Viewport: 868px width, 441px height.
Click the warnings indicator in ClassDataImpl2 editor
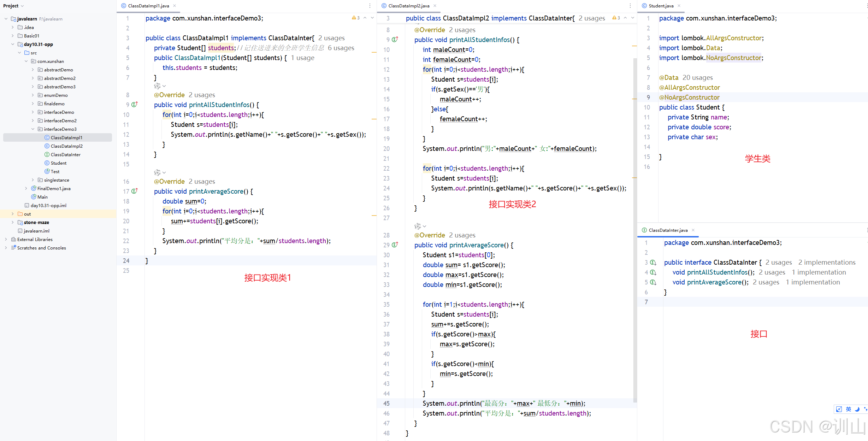coord(616,18)
